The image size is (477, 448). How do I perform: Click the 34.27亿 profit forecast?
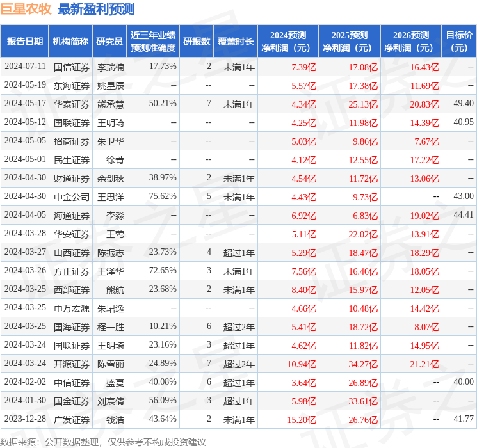(363, 364)
